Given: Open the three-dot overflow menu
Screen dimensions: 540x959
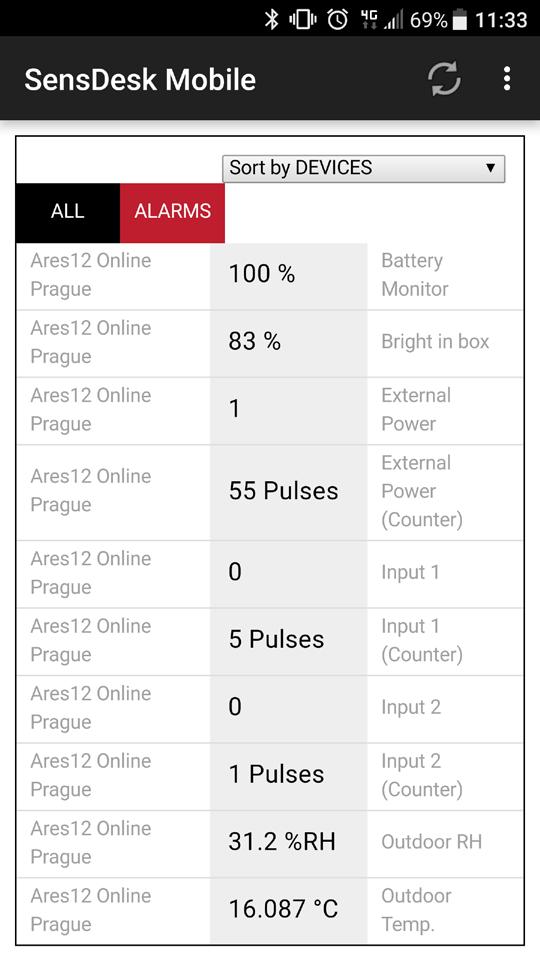Looking at the screenshot, I should 506,79.
